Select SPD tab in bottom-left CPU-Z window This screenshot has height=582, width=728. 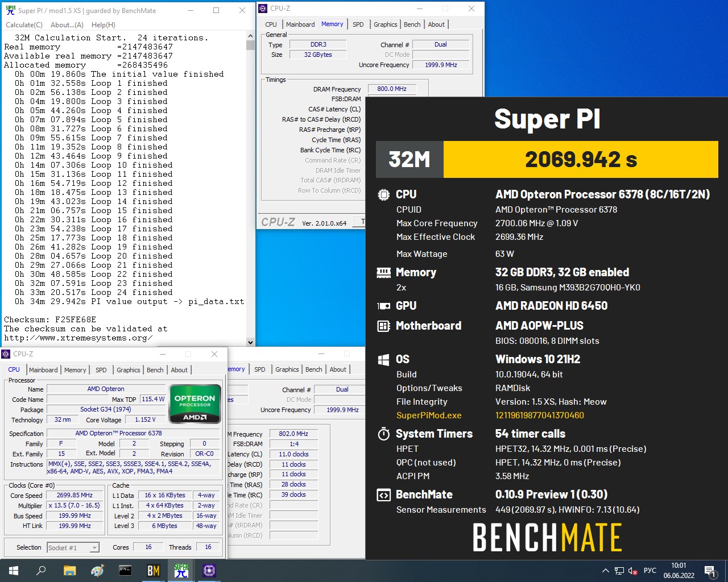101,370
